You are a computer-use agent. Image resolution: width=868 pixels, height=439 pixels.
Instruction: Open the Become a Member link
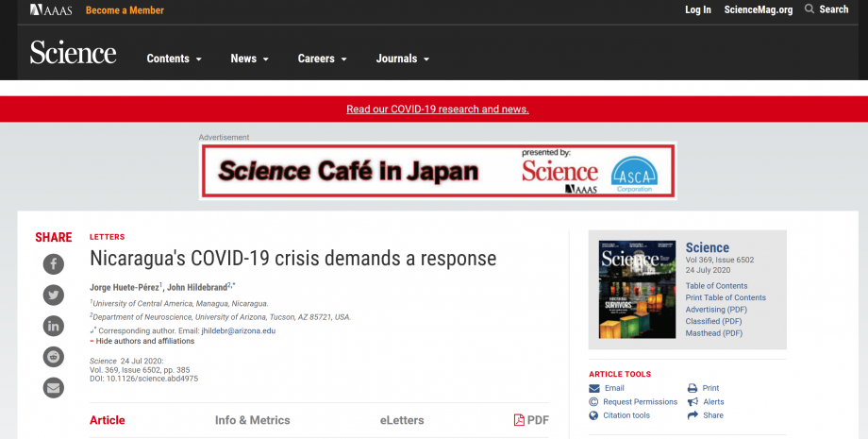click(125, 10)
